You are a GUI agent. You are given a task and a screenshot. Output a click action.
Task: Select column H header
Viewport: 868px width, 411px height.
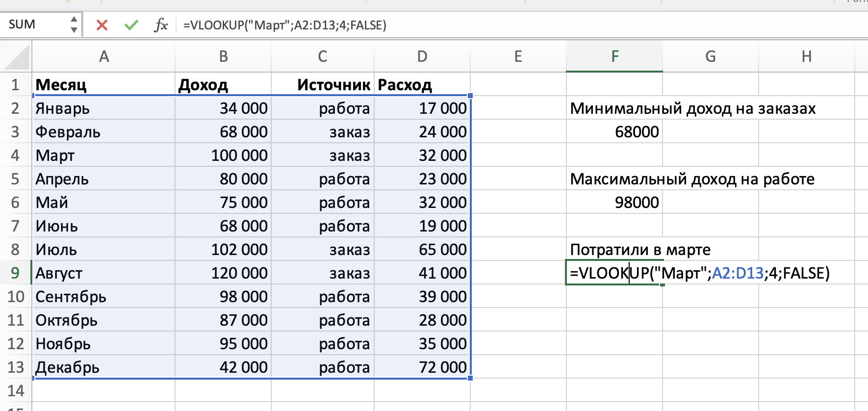point(806,57)
